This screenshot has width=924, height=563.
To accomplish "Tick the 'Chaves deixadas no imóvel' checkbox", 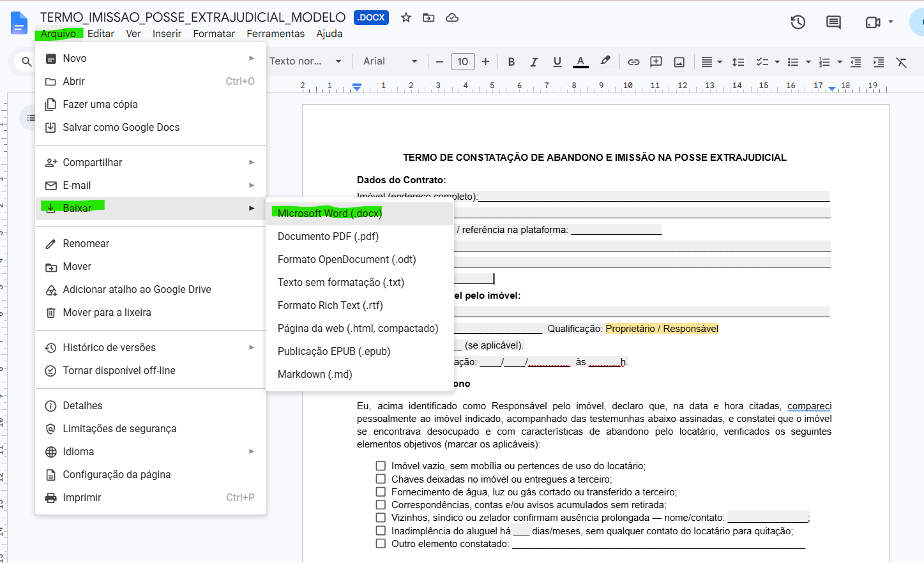I will [x=381, y=479].
